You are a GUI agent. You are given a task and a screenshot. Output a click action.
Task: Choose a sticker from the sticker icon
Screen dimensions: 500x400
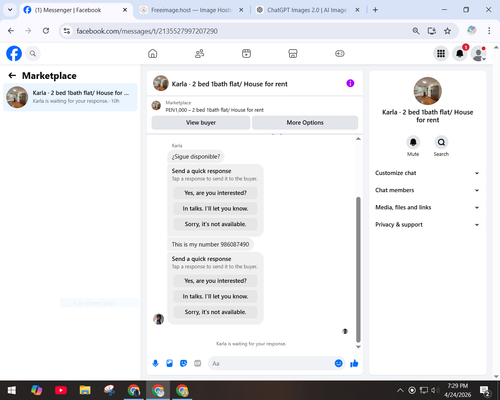(x=183, y=363)
